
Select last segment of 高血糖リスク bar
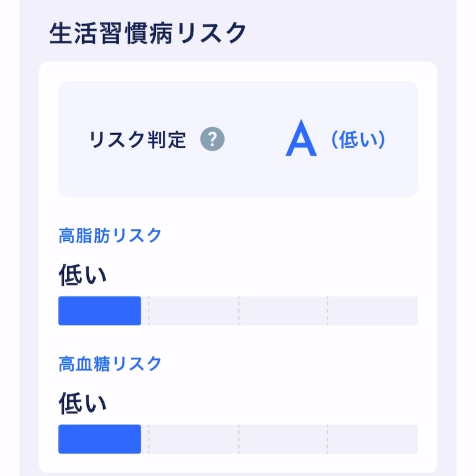coord(372,439)
